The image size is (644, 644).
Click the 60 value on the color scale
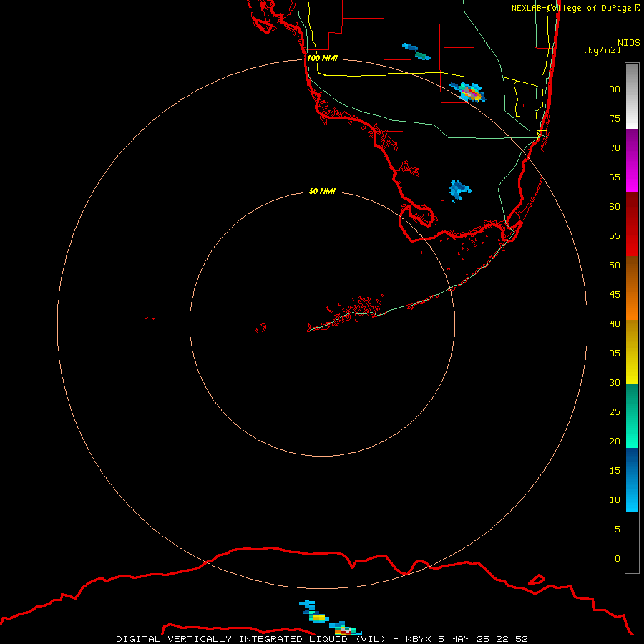pos(615,207)
